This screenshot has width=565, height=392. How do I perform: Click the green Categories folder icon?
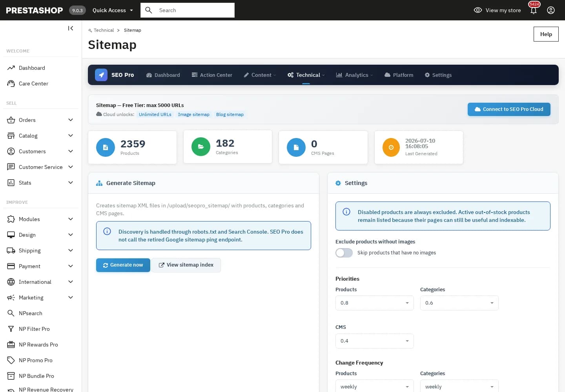coord(201,147)
